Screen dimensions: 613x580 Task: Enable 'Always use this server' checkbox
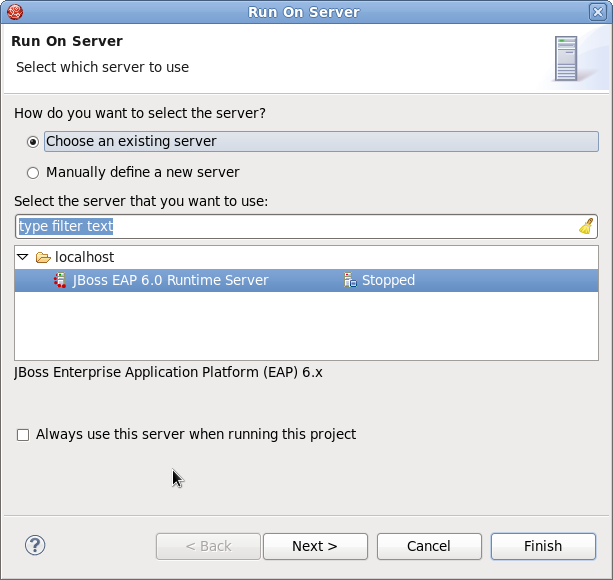[x=23, y=435]
